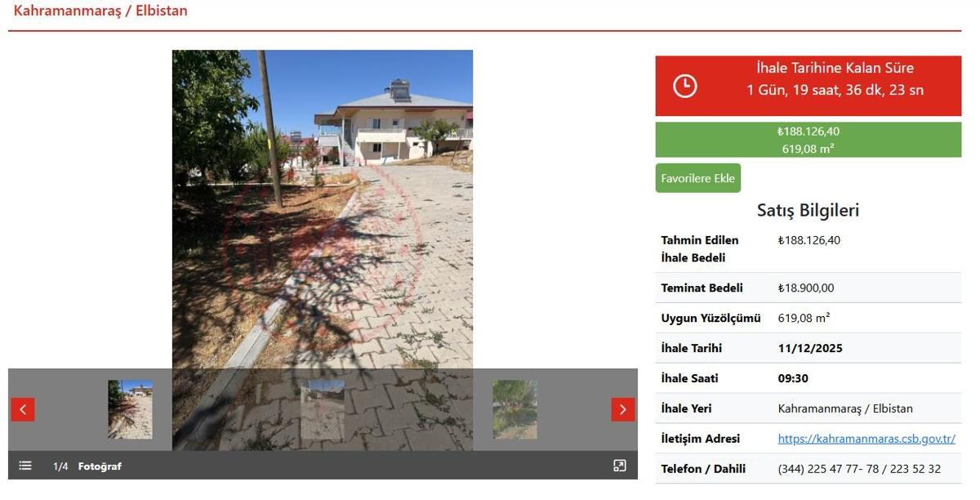The height and width of the screenshot is (500, 980).
Task: Select the middle paved road thumbnail
Action: click(x=323, y=409)
